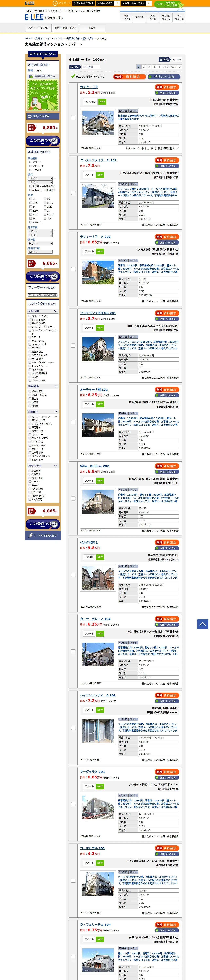Enable 管理費・共益費を含む checkbox

pyautogui.click(x=30, y=186)
